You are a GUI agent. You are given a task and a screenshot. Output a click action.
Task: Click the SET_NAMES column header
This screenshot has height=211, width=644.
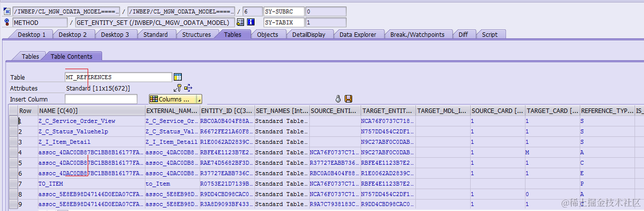281,110
